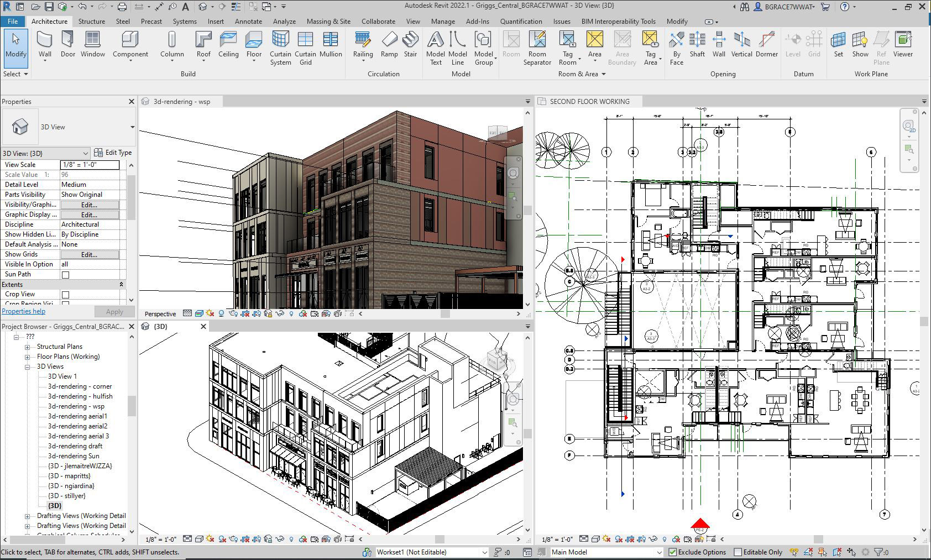Toggle the Sun Path checkbox
The height and width of the screenshot is (560, 931).
click(x=65, y=275)
